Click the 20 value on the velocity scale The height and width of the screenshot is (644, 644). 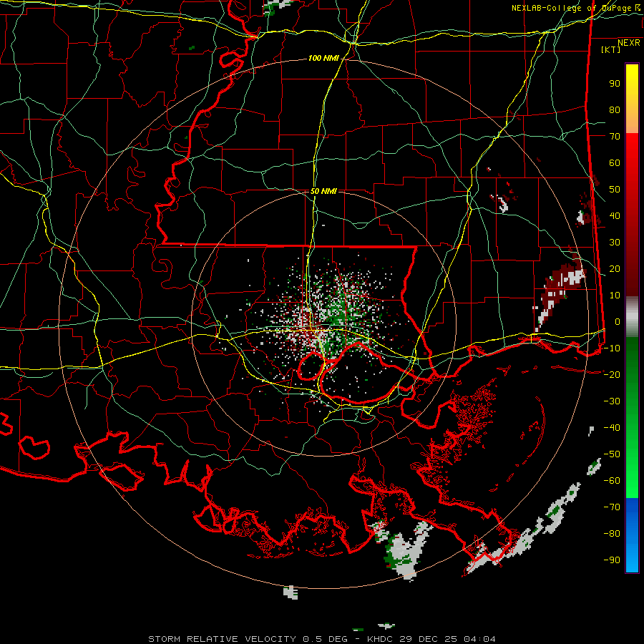[615, 269]
